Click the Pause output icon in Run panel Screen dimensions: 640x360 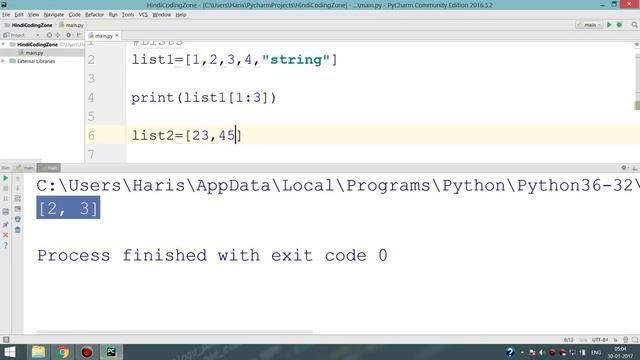coord(6,199)
